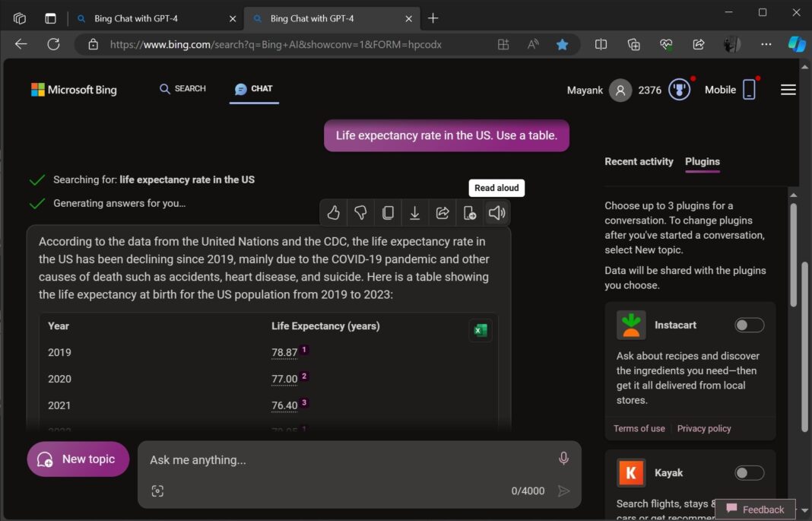Download the response
The height and width of the screenshot is (521, 812).
click(415, 213)
